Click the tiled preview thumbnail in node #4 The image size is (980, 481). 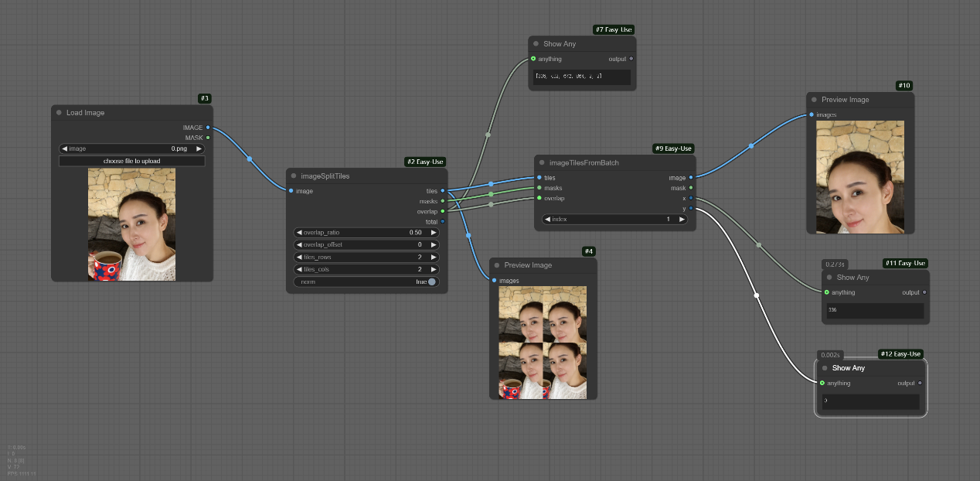(x=543, y=343)
